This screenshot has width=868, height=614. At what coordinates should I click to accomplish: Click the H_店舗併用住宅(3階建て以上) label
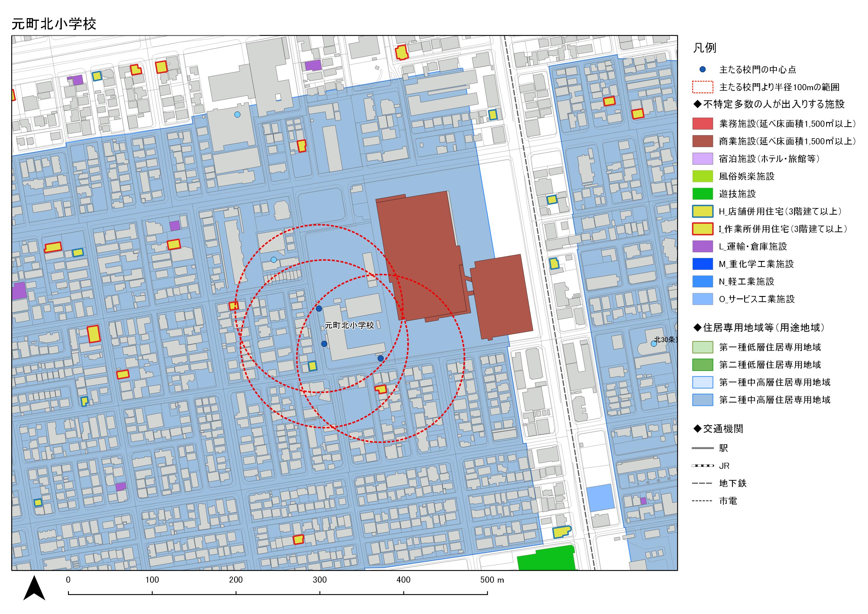(780, 212)
